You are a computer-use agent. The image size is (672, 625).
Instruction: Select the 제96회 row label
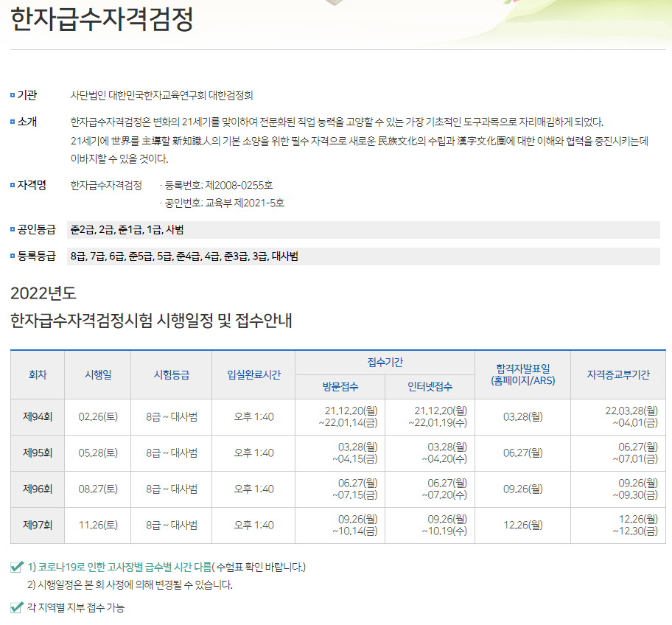click(x=38, y=489)
